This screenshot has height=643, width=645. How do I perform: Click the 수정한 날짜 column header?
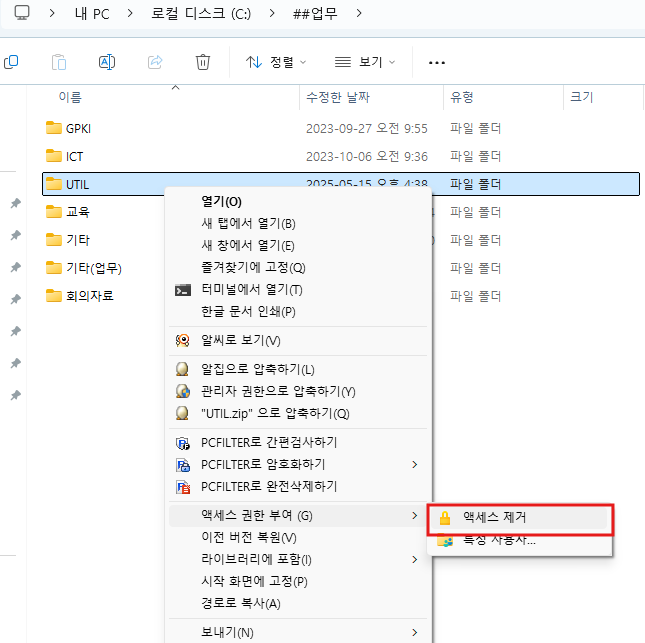(338, 97)
